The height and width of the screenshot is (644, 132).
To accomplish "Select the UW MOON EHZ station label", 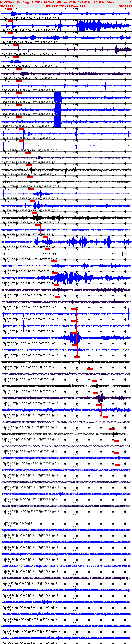I will pos(31,631).
